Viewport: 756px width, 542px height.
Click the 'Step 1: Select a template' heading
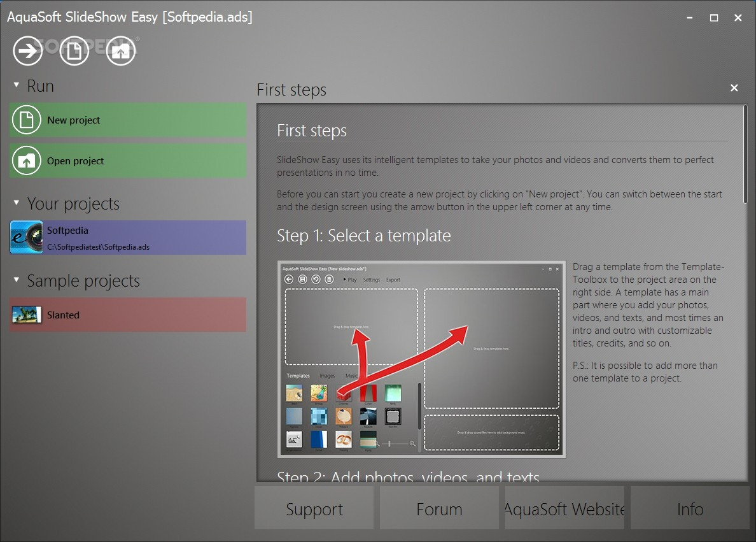pos(364,236)
